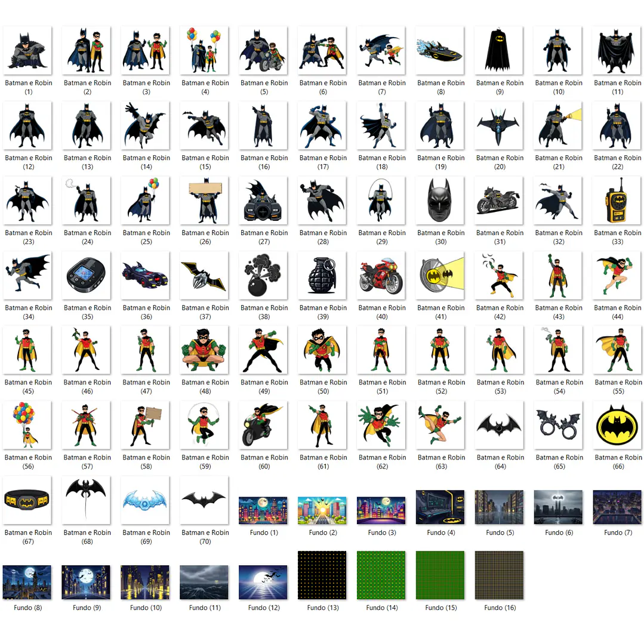Choose Batman e Robin (66) yellow oval bat logo
The height and width of the screenshot is (644, 644).
coord(617,425)
